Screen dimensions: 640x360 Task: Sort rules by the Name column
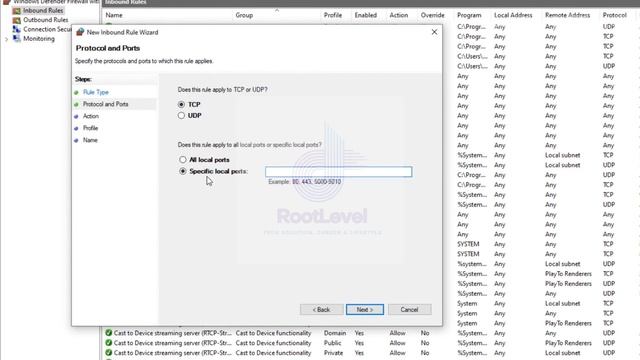coord(114,15)
